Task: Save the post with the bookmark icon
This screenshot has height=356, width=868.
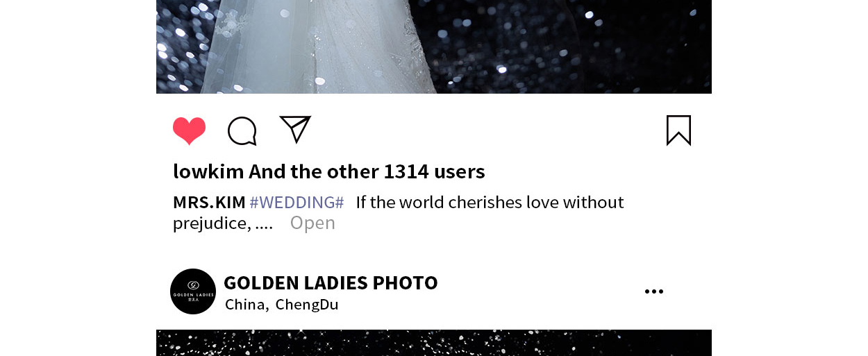Action: 678,130
